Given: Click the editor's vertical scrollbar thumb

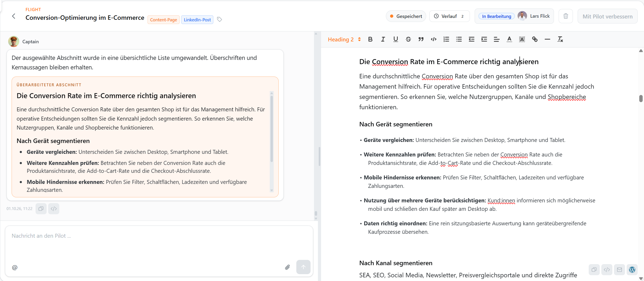Looking at the screenshot, I should 641,98.
